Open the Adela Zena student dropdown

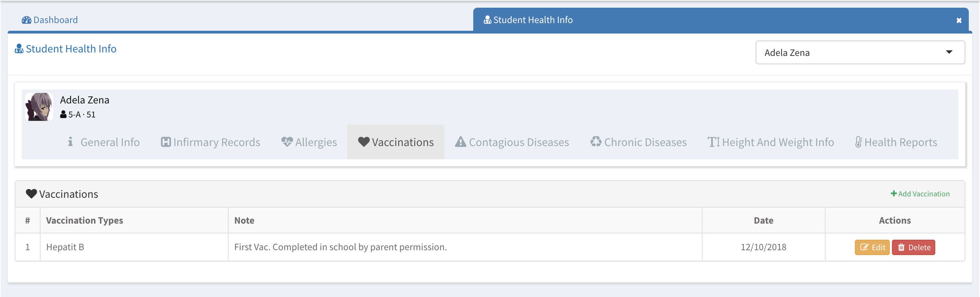(860, 52)
